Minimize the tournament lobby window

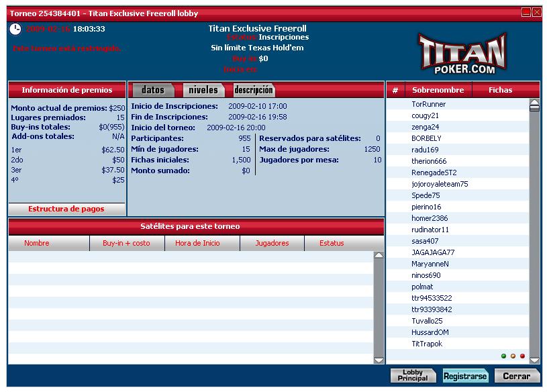click(526, 12)
